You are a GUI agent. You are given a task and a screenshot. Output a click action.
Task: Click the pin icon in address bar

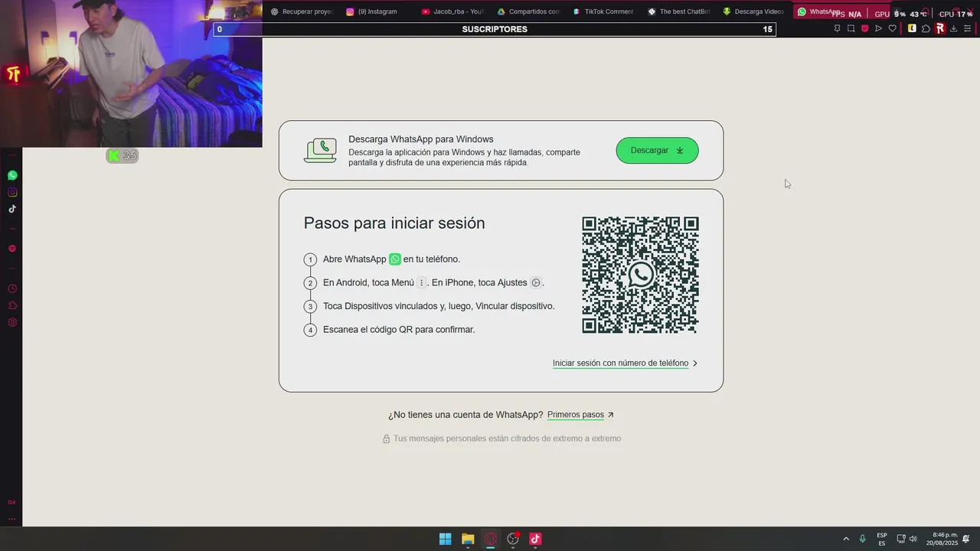coord(837,28)
